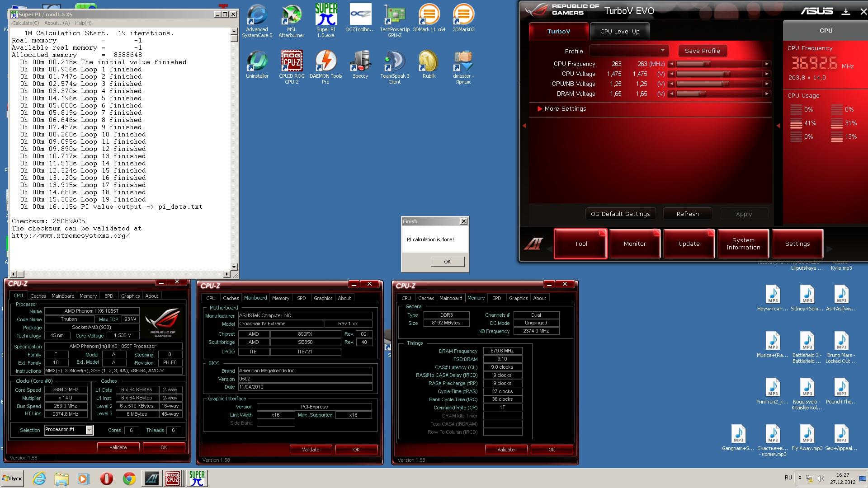Launch Super PI 1.5.exe desktop icon

(x=325, y=21)
